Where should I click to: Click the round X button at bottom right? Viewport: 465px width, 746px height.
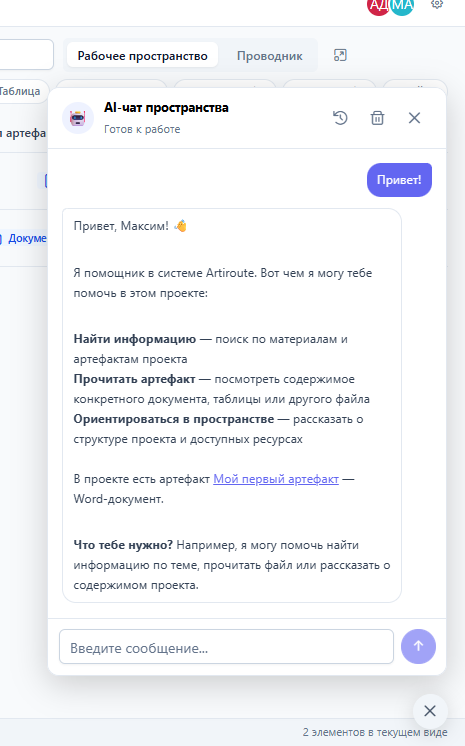430,711
